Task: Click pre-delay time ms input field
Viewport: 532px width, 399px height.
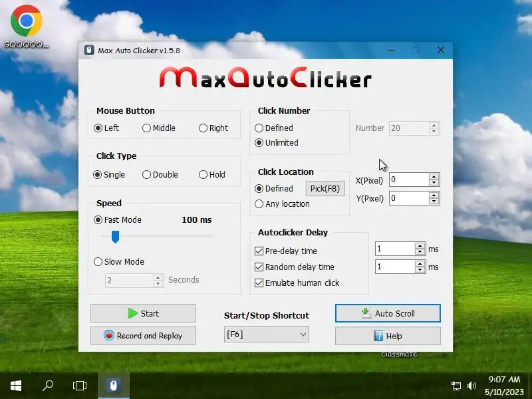Action: [x=395, y=249]
